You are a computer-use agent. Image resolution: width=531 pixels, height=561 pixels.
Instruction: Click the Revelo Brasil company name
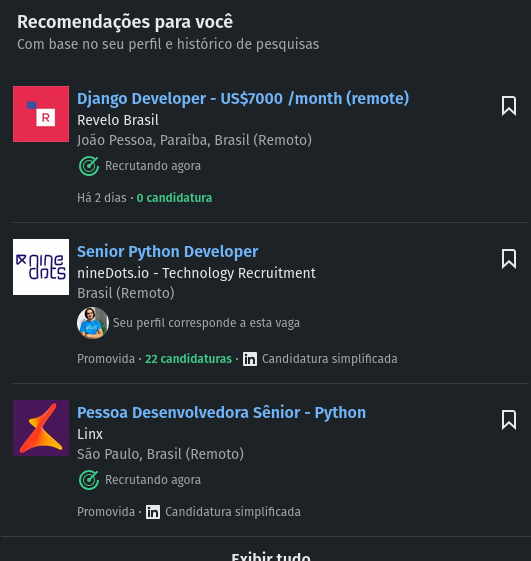pyautogui.click(x=118, y=120)
